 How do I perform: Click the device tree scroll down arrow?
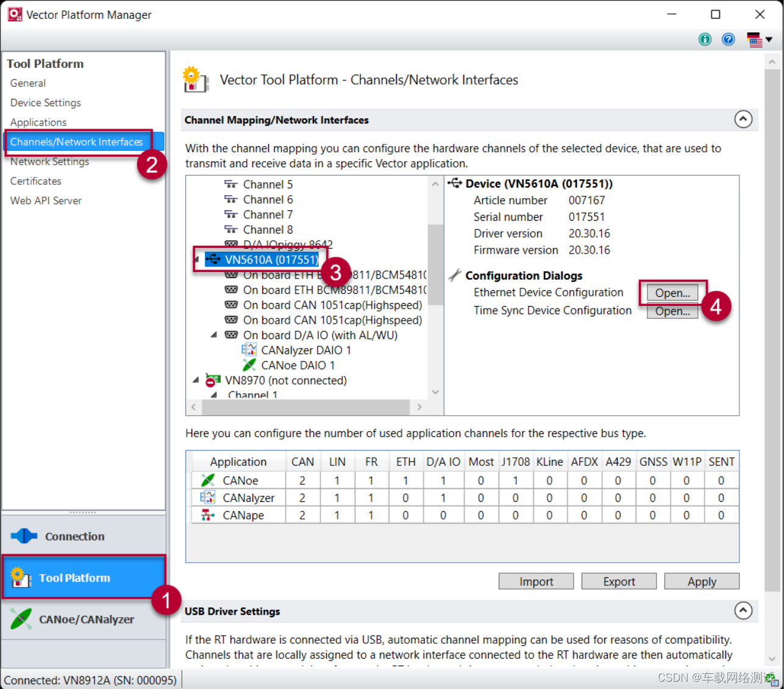[435, 392]
